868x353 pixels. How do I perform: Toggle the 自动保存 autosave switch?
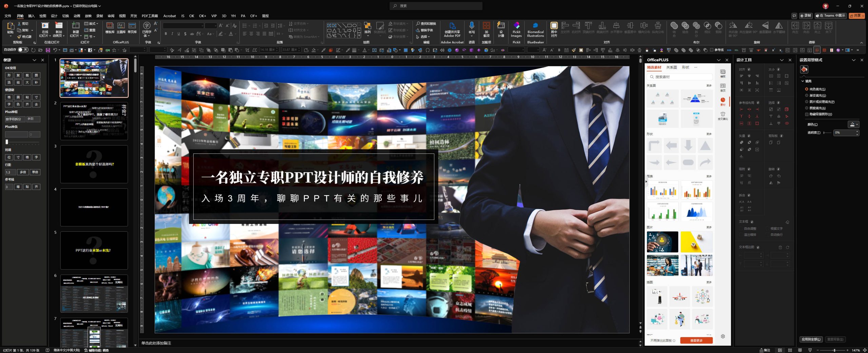tap(23, 50)
